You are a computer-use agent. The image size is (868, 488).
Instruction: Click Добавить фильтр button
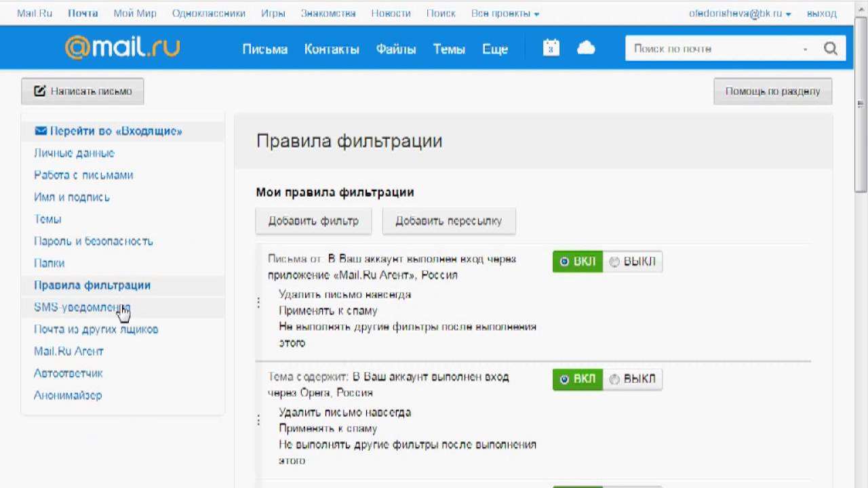click(x=313, y=221)
